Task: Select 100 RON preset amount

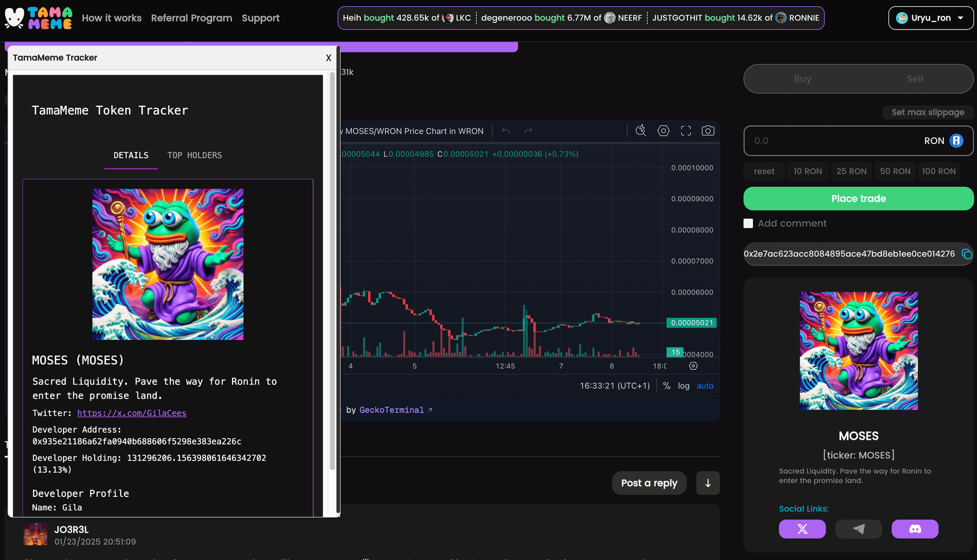Action: point(939,171)
